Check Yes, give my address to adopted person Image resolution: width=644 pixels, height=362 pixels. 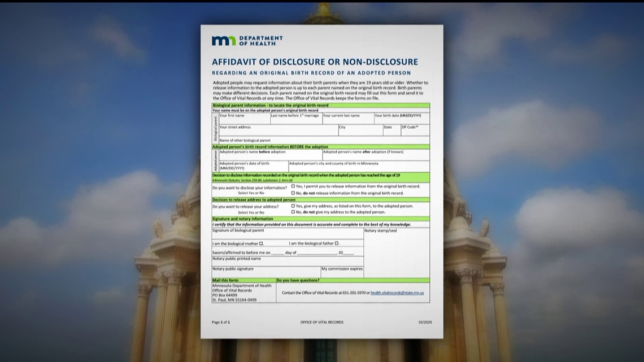pyautogui.click(x=292, y=206)
